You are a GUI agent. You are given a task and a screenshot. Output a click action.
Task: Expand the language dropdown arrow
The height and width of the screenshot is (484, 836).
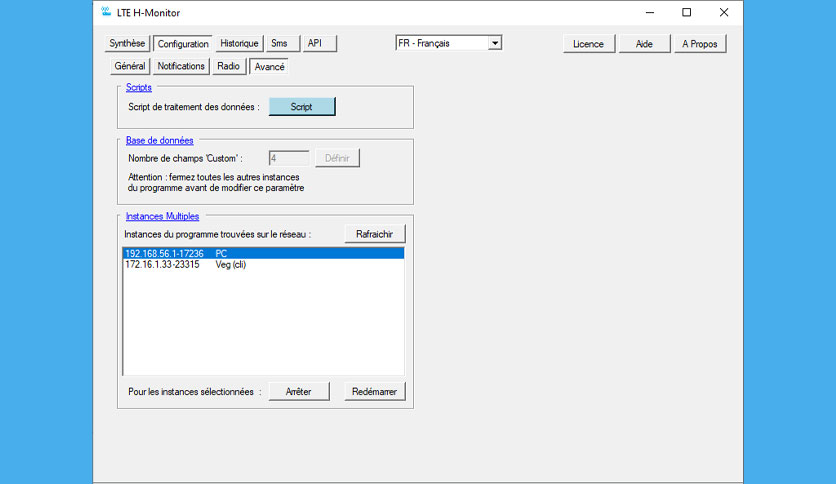pyautogui.click(x=495, y=43)
